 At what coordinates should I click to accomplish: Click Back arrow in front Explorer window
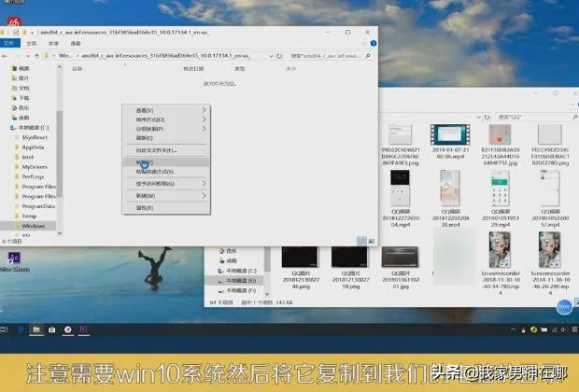pyautogui.click(x=5, y=56)
